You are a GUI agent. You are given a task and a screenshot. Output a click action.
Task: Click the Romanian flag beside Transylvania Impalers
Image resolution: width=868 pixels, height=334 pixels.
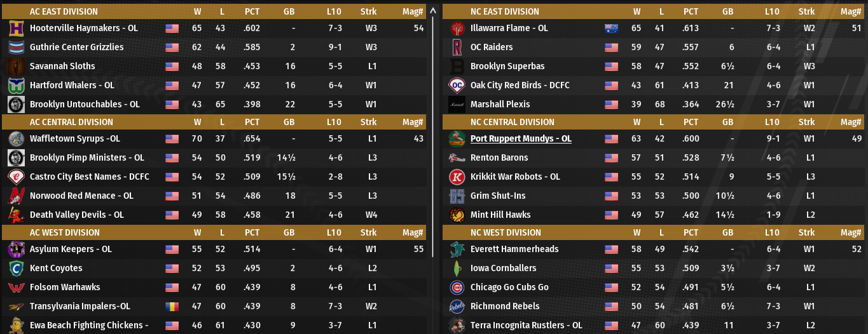(x=172, y=307)
